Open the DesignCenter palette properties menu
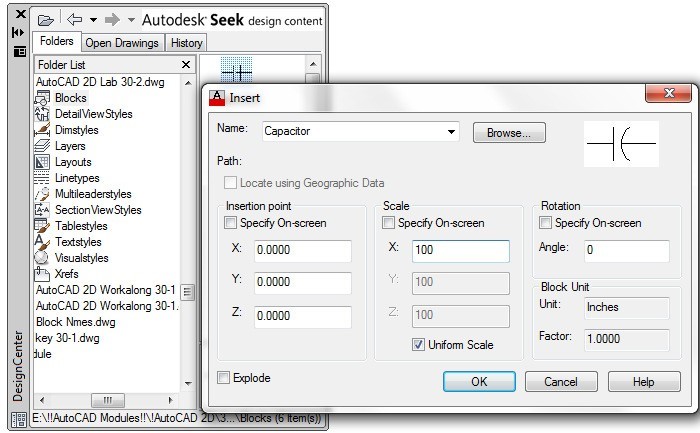The image size is (700, 433). (x=19, y=51)
